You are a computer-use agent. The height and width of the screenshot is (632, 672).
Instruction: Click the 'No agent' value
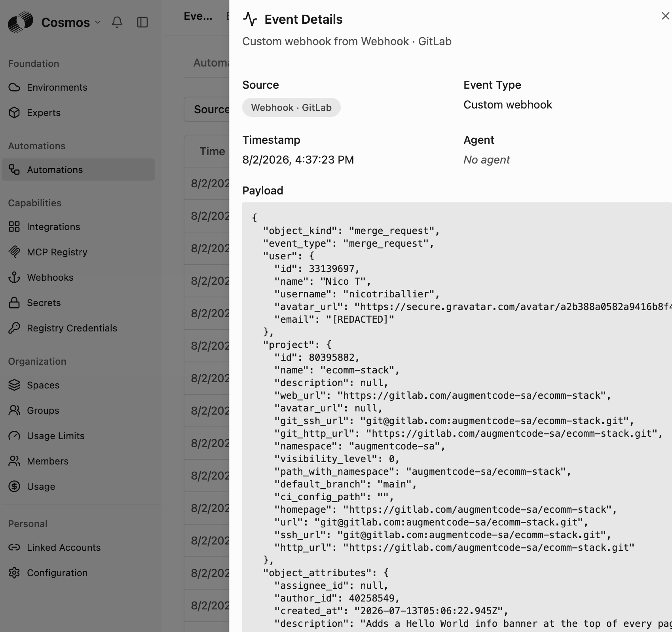tap(486, 160)
